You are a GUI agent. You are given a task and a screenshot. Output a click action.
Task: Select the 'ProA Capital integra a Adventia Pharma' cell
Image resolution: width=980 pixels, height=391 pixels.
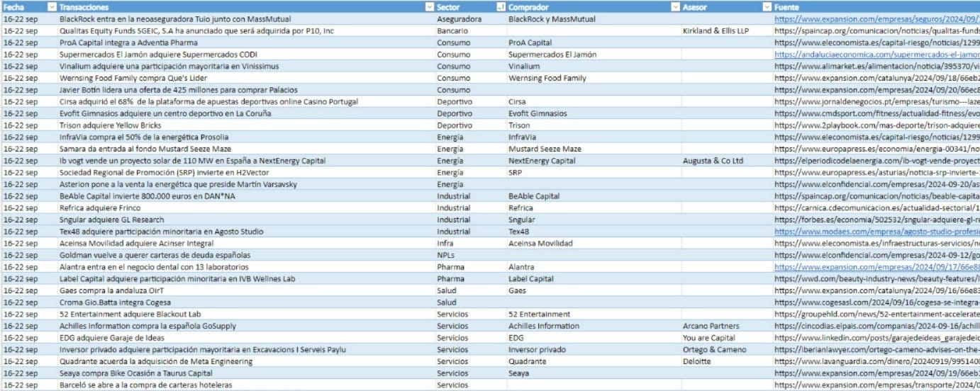pyautogui.click(x=246, y=42)
